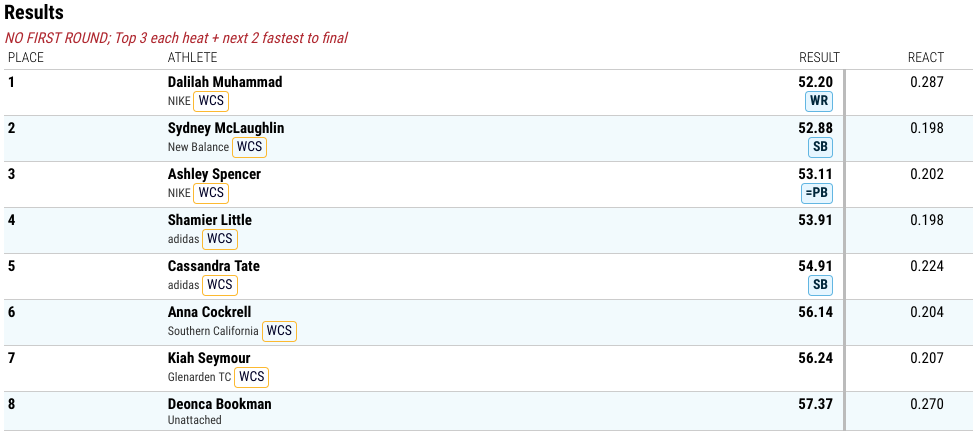973x442 pixels.
Task: Click the WCS badge next to Glenarden TC
Action: pos(251,377)
